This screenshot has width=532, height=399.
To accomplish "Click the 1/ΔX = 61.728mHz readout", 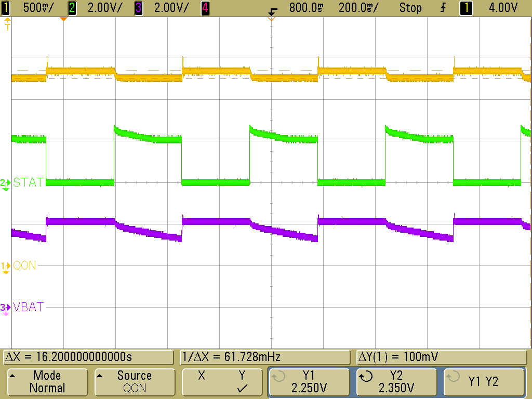I will click(265, 357).
